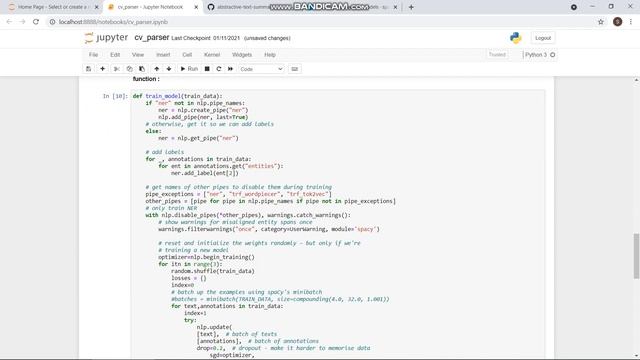Close the cv_parser browser tab
This screenshot has width=640, height=360.
click(x=196, y=7)
